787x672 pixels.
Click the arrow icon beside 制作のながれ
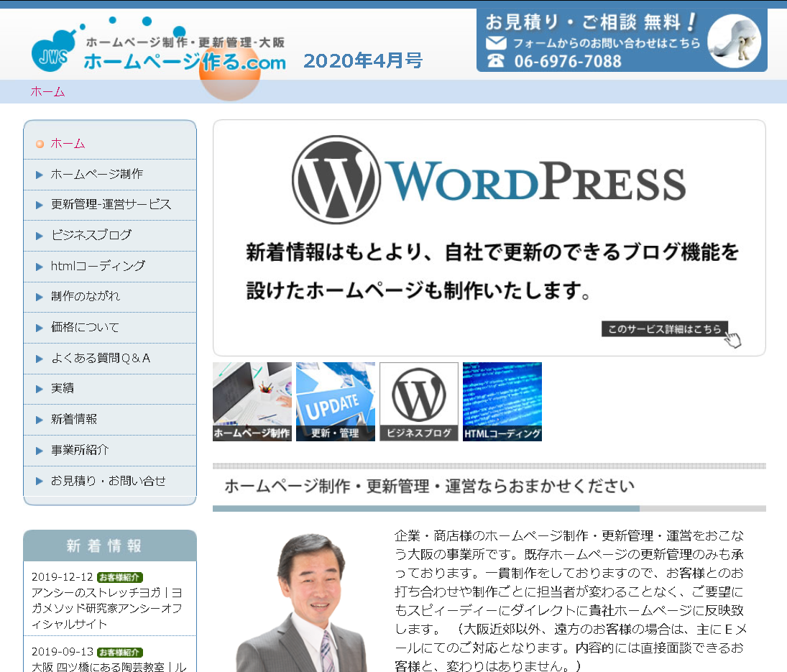pos(39,297)
